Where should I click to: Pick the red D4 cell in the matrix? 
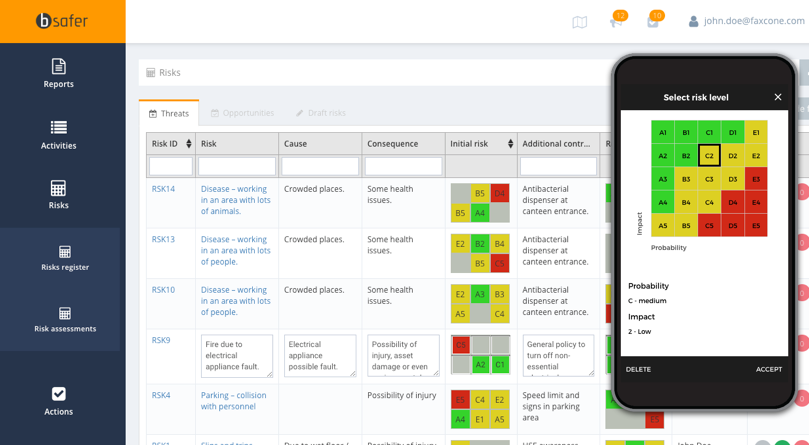733,202
